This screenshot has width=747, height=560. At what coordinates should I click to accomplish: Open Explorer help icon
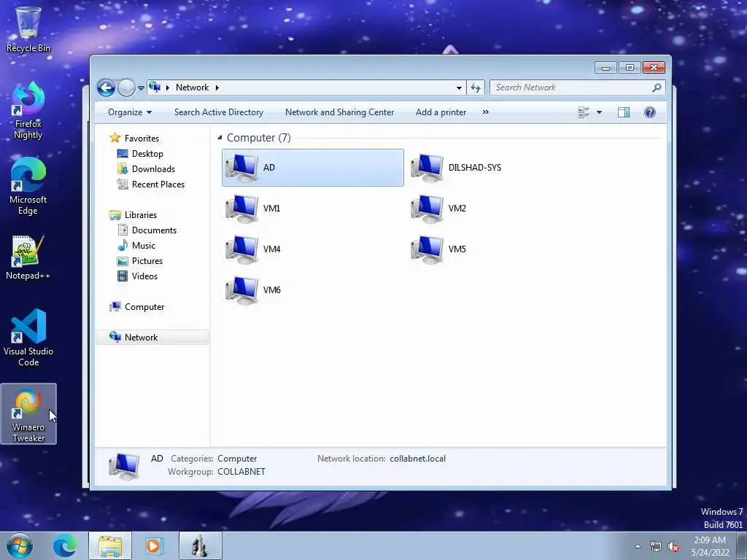point(650,112)
